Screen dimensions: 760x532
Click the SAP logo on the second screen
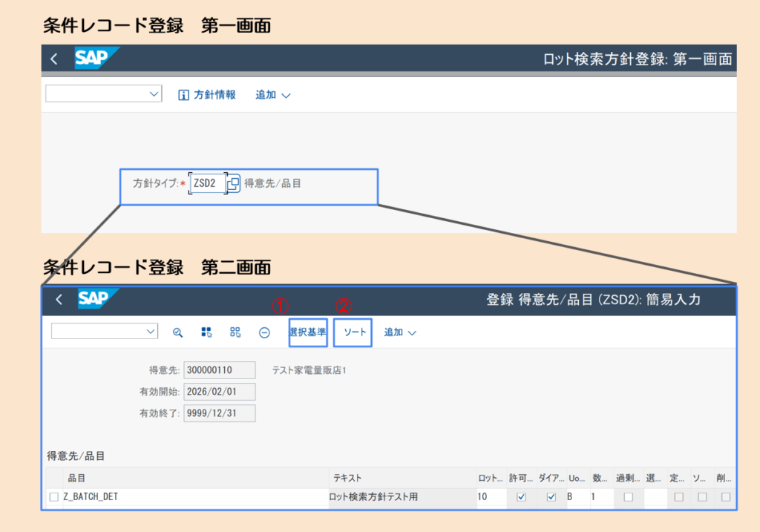point(95,299)
